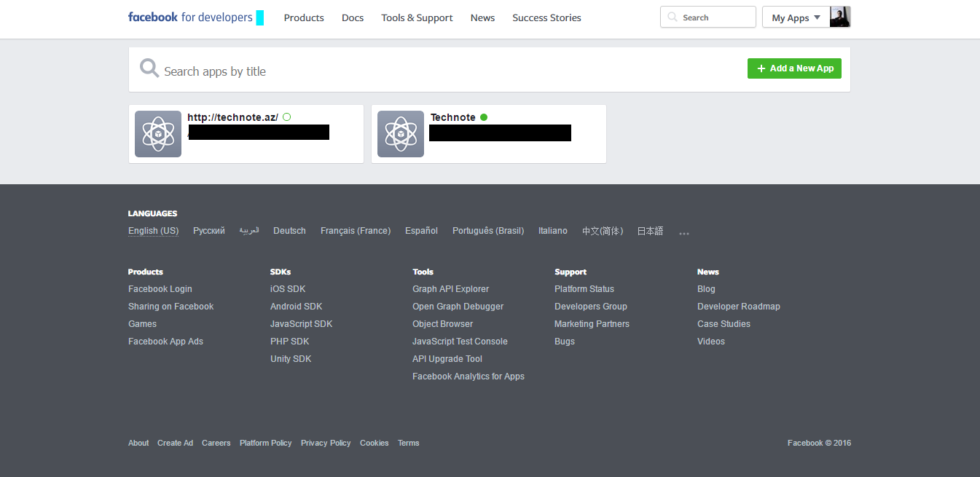Open Tools & Support menu

417,17
